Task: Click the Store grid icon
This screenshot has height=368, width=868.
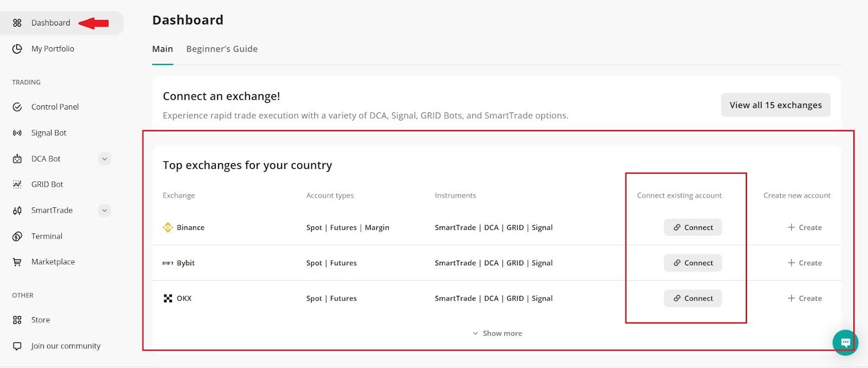Action: click(17, 320)
